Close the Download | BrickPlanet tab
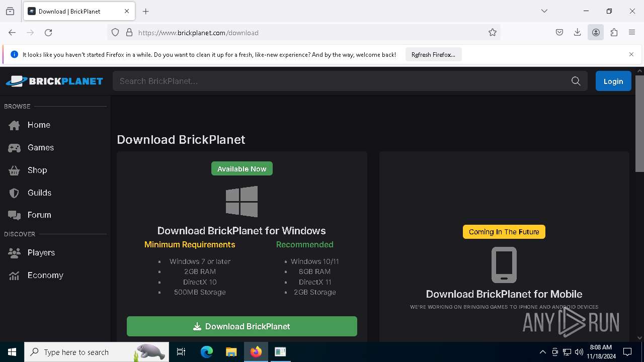This screenshot has width=644, height=362. (x=127, y=11)
